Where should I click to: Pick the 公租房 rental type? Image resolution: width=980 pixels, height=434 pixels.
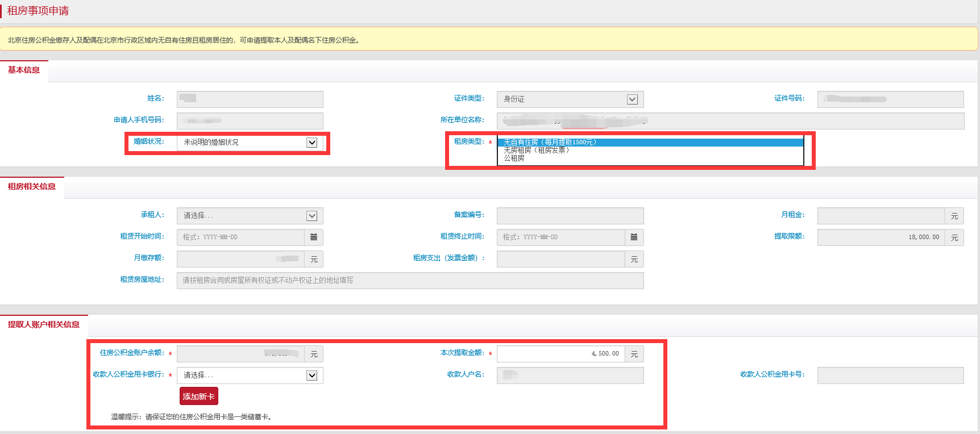(x=514, y=158)
